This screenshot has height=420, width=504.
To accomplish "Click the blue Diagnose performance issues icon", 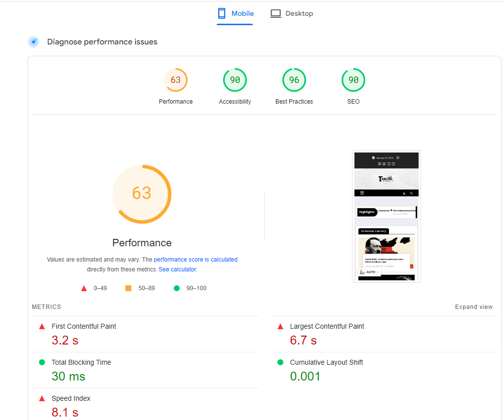I will click(34, 42).
